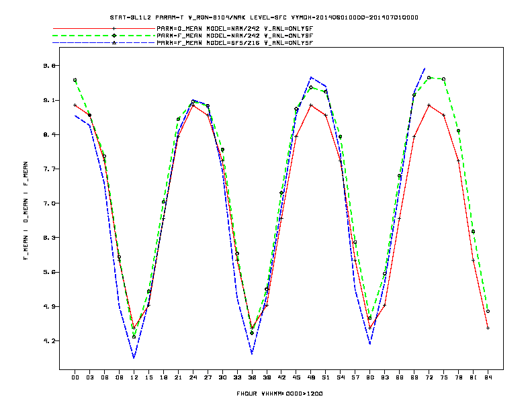This screenshot has height=411, width=532.
Task: Click the 9.1 tick label on vertical axis
Action: 49,100
